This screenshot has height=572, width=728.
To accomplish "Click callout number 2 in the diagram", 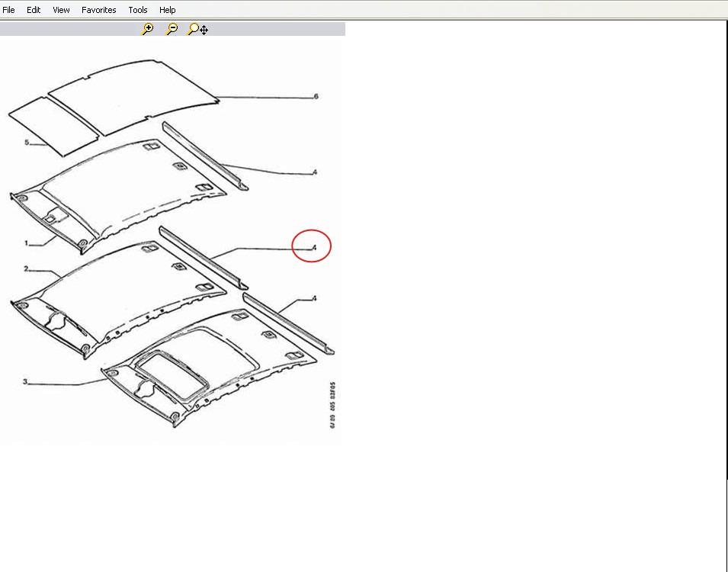I will pos(26,269).
